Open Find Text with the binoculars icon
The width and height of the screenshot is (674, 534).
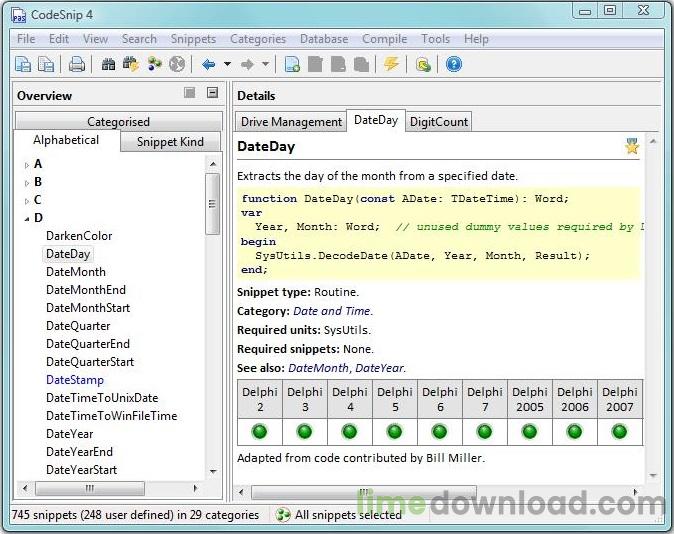coord(108,64)
